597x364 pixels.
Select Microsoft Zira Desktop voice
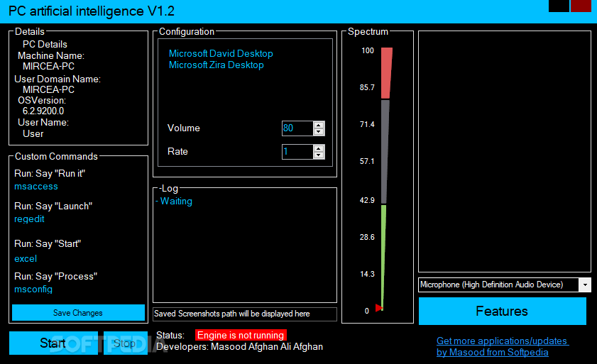click(x=217, y=65)
